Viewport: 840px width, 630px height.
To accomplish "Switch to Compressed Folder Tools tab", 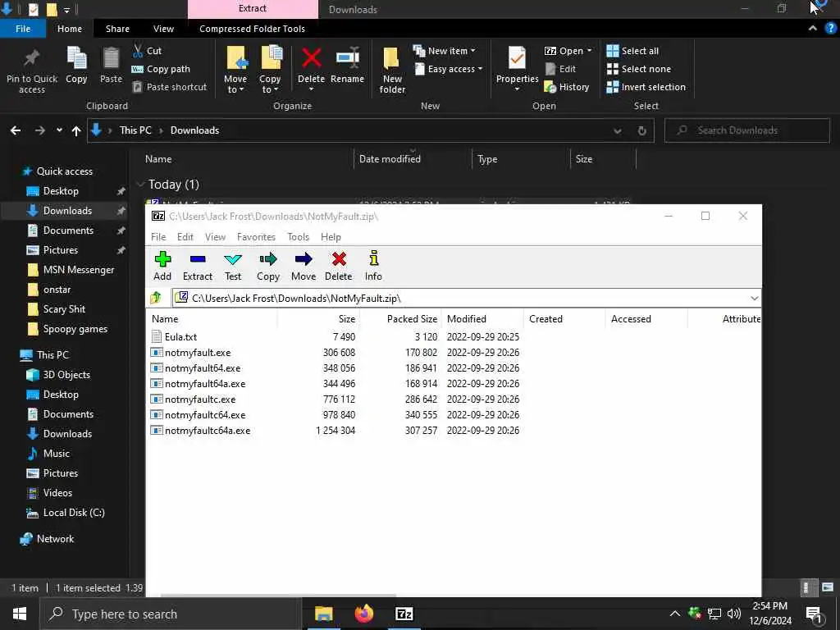I will [252, 29].
